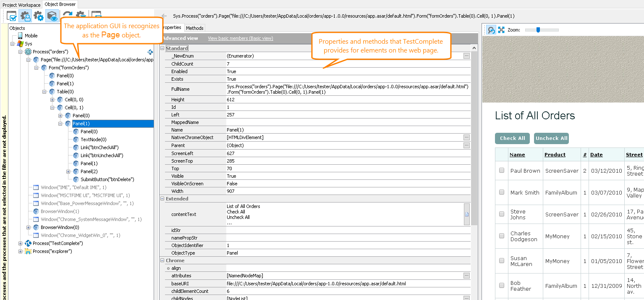Click the ChildCount property value 7
The width and height of the screenshot is (644, 300).
click(x=228, y=64)
